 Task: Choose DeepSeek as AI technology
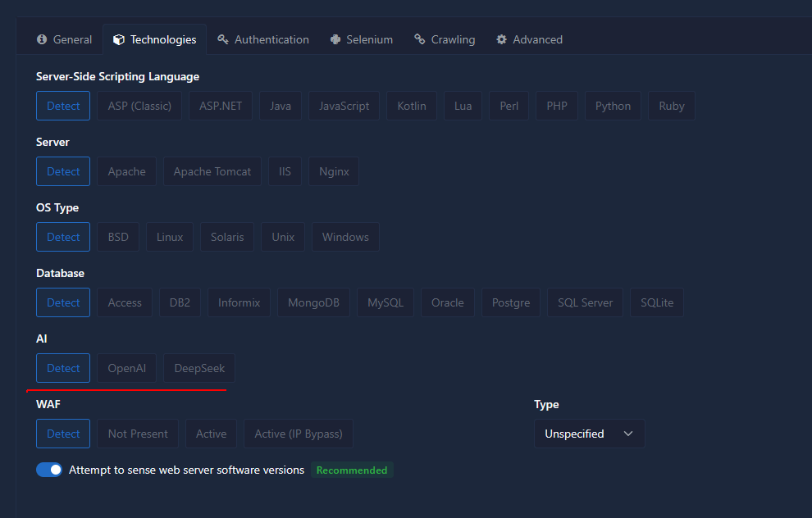click(199, 368)
